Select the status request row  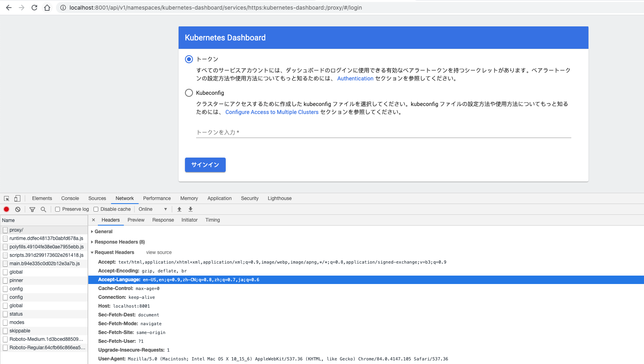[x=44, y=314]
